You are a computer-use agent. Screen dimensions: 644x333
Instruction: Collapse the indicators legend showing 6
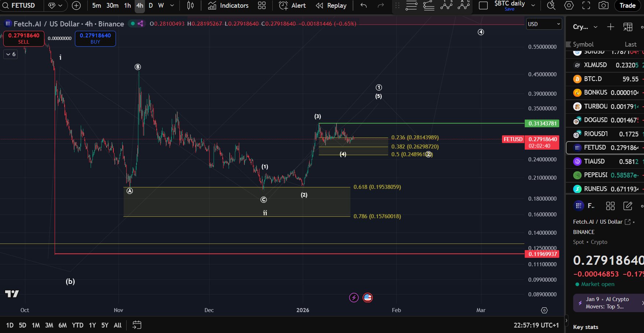(11, 54)
